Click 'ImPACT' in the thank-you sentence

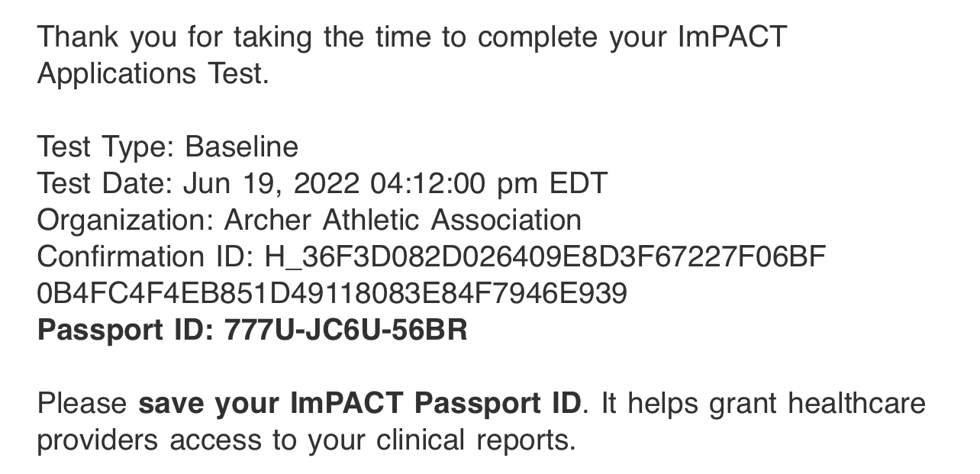[732, 37]
